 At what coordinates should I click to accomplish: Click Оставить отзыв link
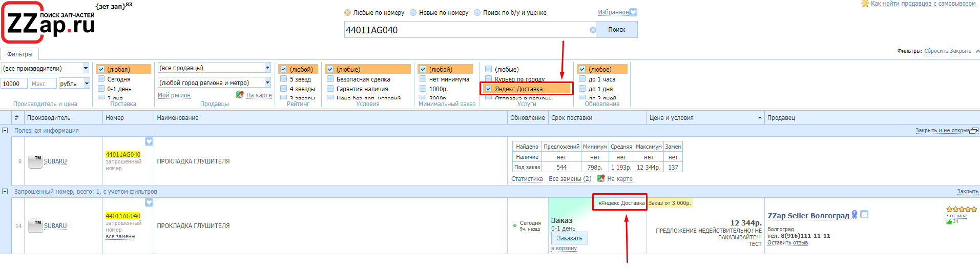point(787,243)
